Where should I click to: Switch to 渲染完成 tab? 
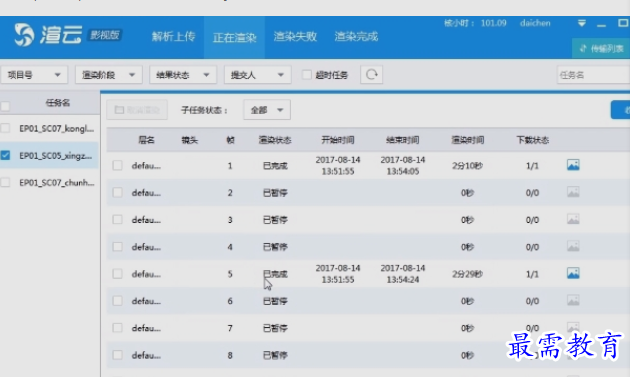pos(356,37)
